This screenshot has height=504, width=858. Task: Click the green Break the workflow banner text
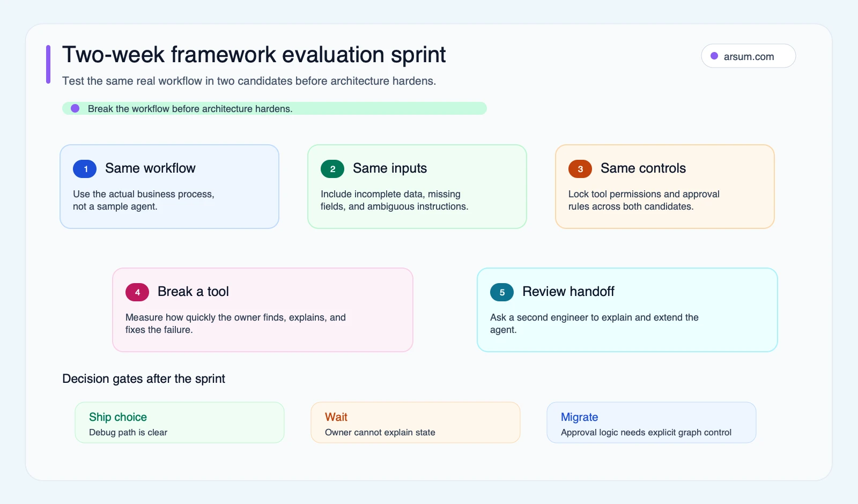pos(190,109)
